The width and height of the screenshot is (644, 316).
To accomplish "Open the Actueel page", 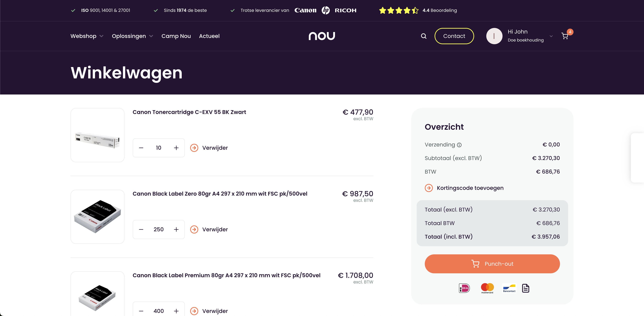I will coord(209,36).
